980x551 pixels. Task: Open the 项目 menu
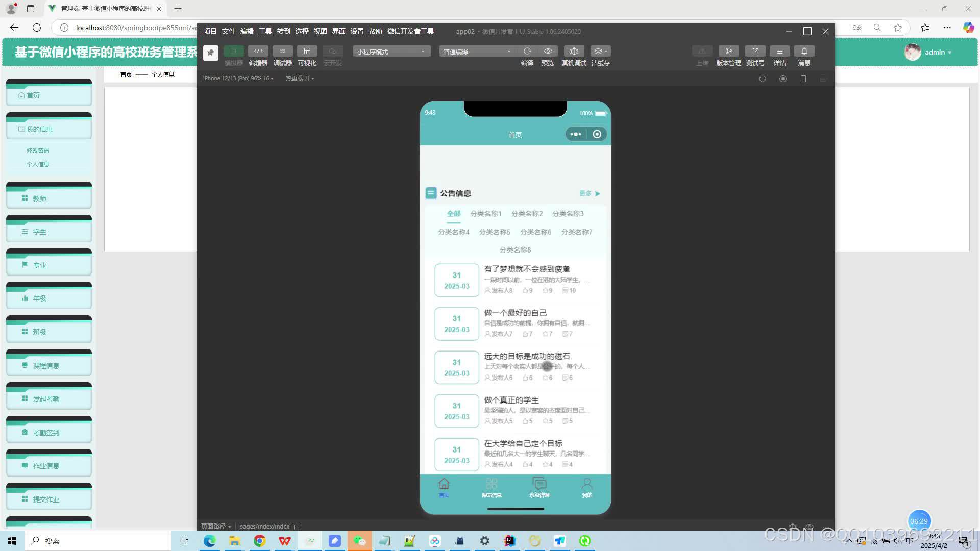pos(209,31)
